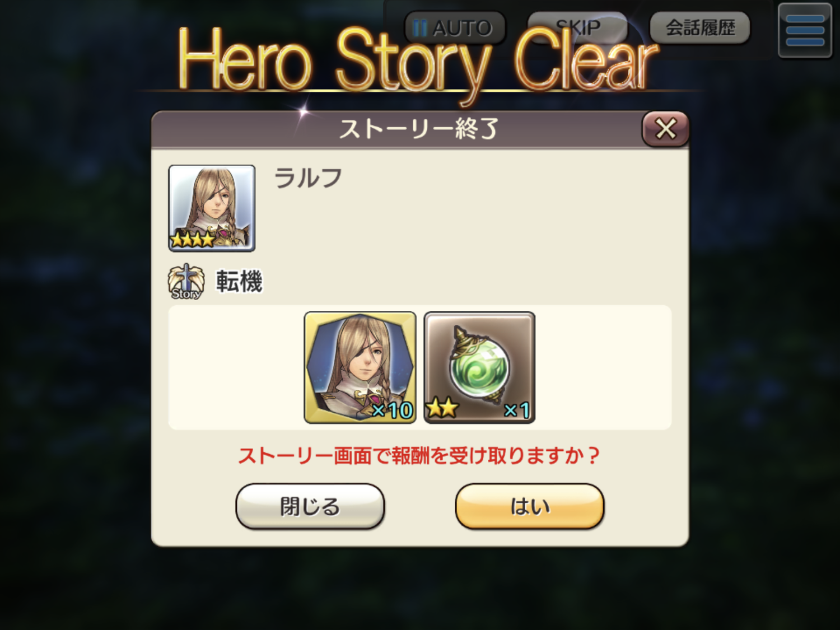Click the 転機 story title
Screen dimensions: 840x630
[239, 281]
